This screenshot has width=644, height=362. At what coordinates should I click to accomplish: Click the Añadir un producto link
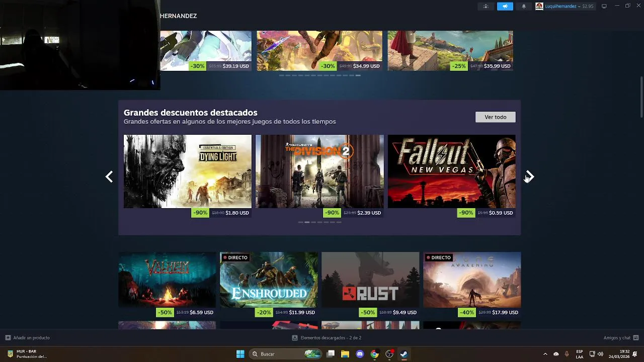click(x=31, y=338)
